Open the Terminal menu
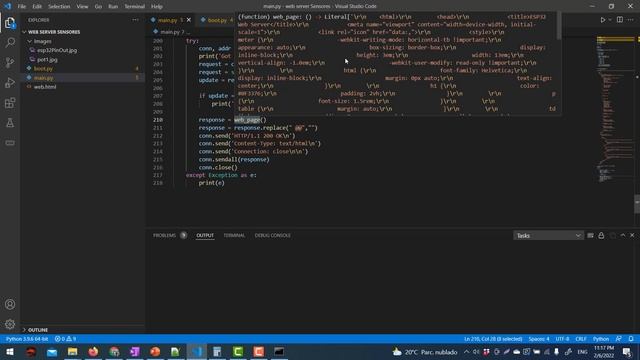This screenshot has width=640, height=360. click(x=134, y=7)
